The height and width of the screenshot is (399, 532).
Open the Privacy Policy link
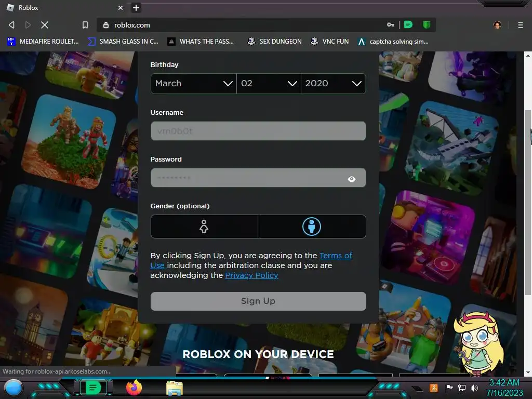[251, 275]
